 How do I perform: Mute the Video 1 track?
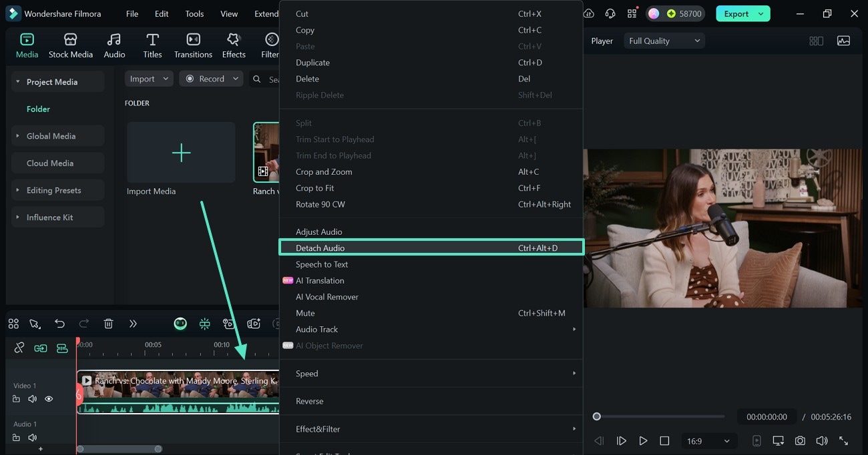click(32, 399)
